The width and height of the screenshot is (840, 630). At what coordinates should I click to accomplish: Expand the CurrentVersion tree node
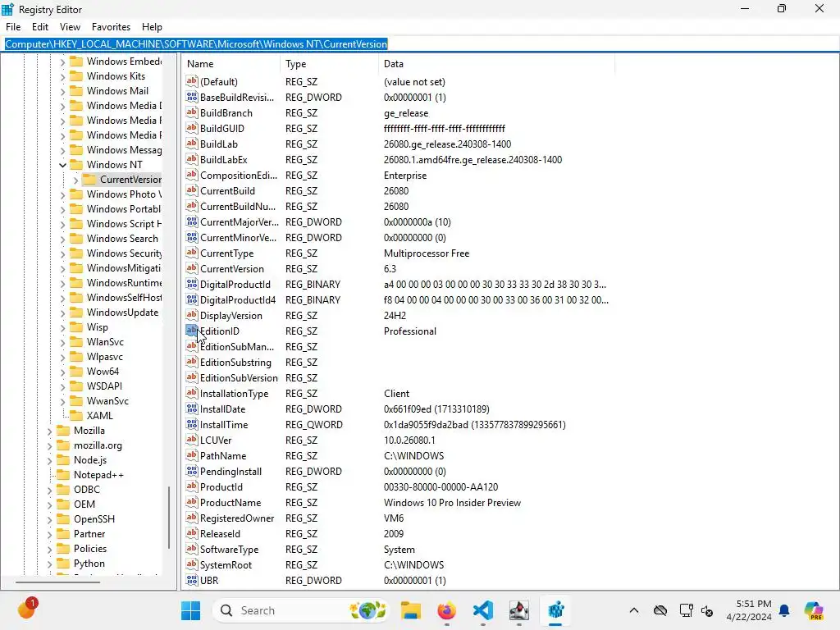point(75,180)
